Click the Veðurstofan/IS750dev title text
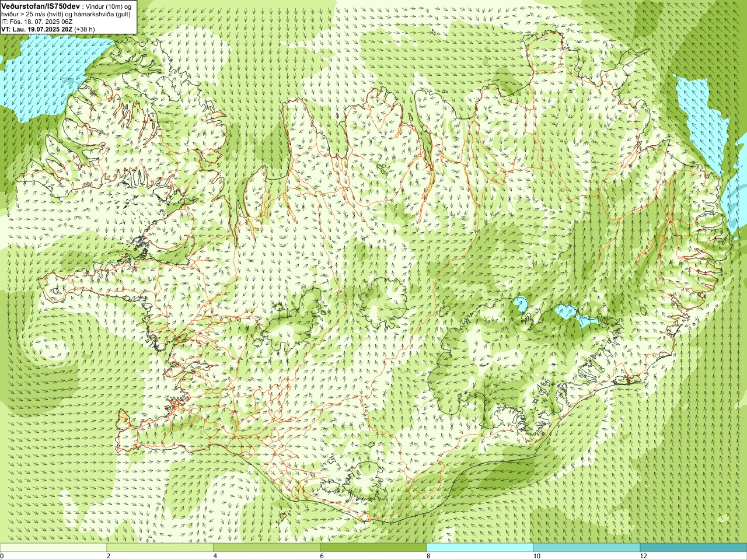Image resolution: width=747 pixels, height=560 pixels. point(40,6)
